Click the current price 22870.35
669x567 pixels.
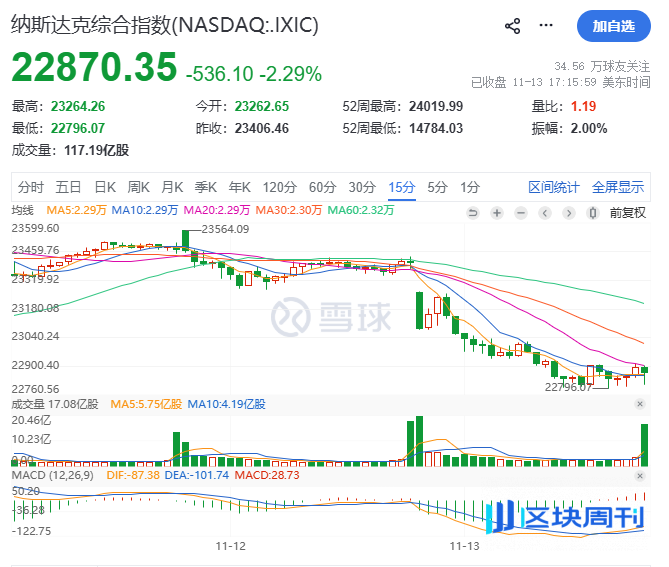click(94, 67)
